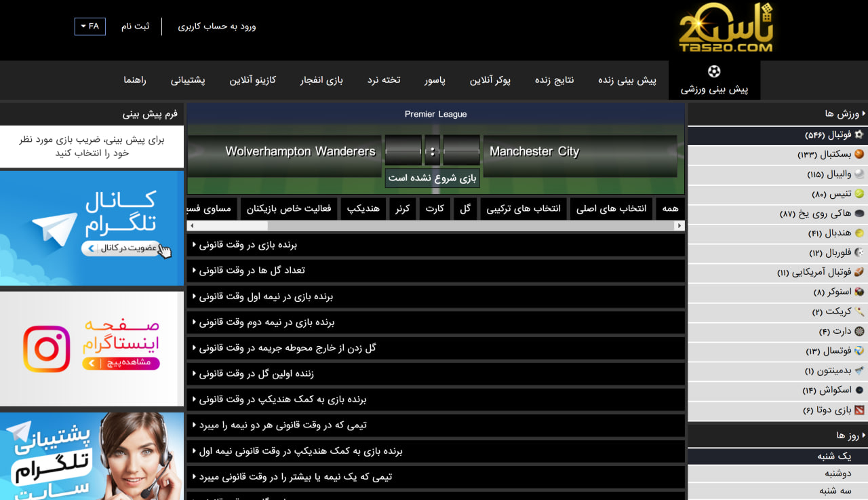Select the darts icon in the sidebar
The width and height of the screenshot is (868, 500).
click(x=859, y=332)
